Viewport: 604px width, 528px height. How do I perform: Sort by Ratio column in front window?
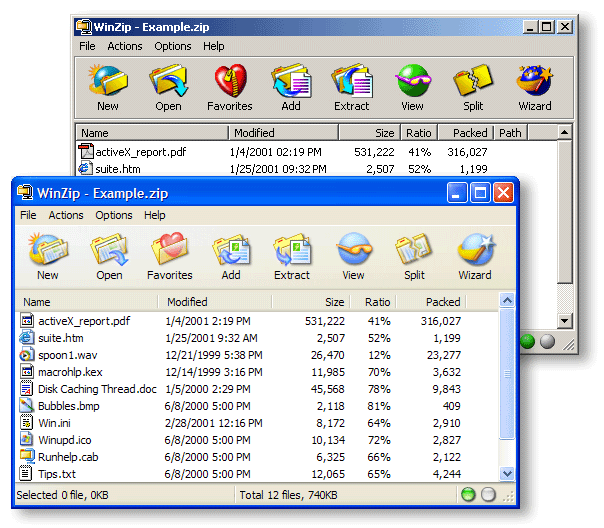coord(373,302)
